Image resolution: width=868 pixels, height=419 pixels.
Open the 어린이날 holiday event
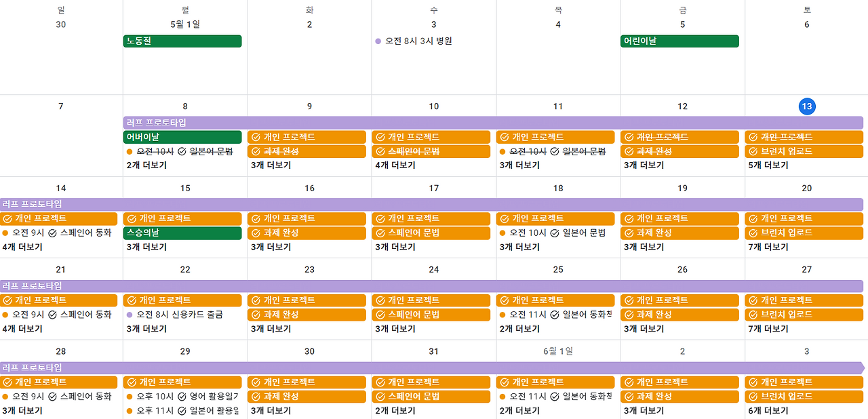click(679, 41)
